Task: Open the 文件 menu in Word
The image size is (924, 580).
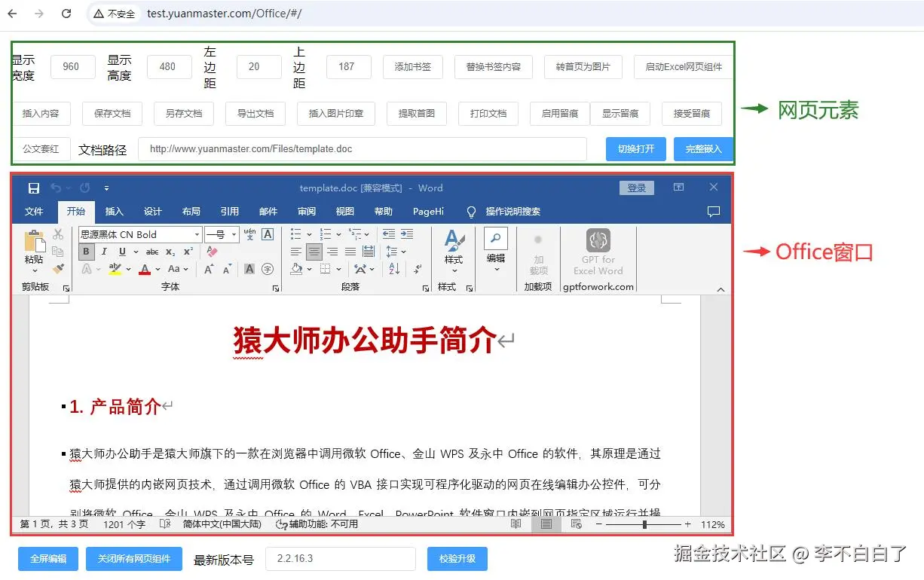Action: pyautogui.click(x=35, y=212)
